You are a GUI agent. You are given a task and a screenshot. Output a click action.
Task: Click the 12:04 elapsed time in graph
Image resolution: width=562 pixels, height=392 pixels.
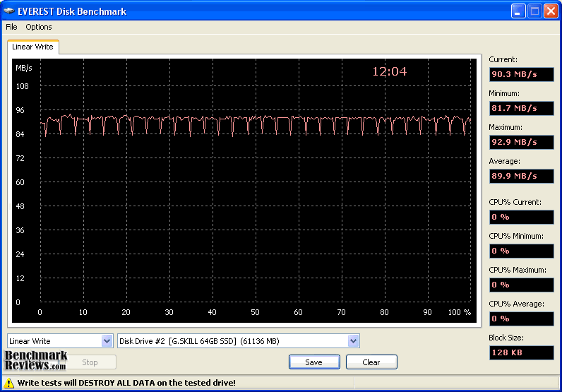pyautogui.click(x=389, y=72)
